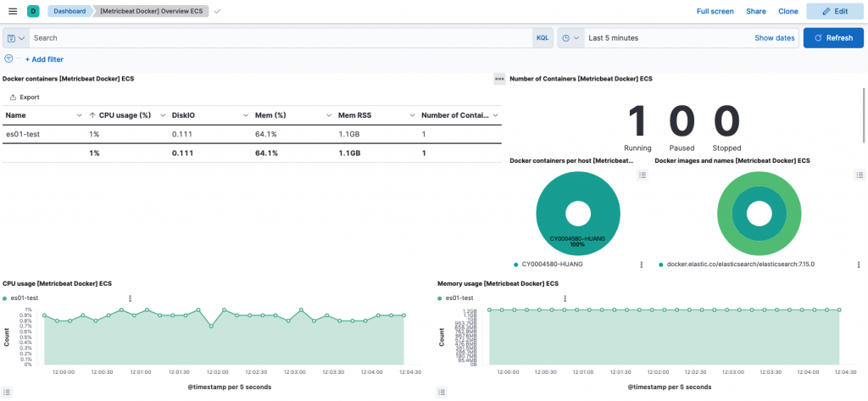Toggle legend of Docker containers per host
868x401 pixels.
tap(643, 175)
